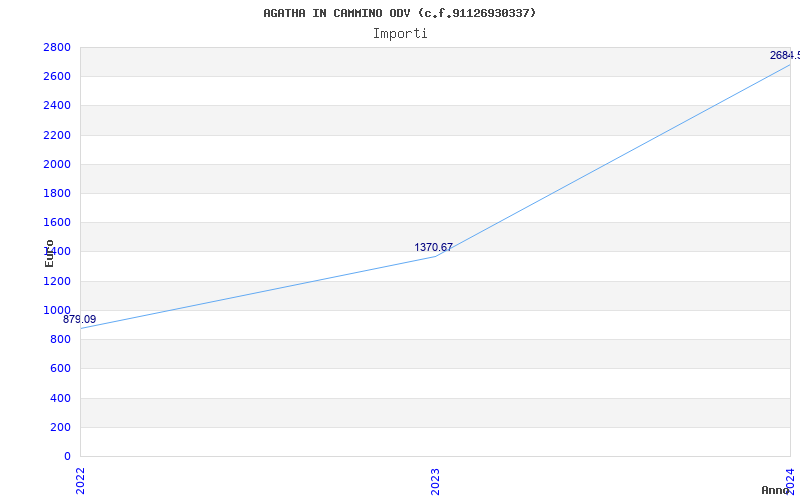Click the 200 y-axis tick label
The image size is (800, 500).
pyautogui.click(x=61, y=427)
